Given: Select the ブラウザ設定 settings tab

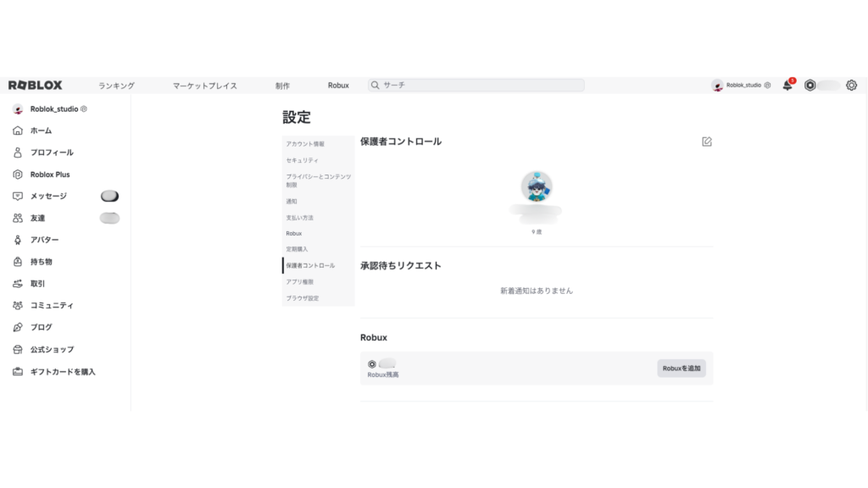Looking at the screenshot, I should pos(319,298).
